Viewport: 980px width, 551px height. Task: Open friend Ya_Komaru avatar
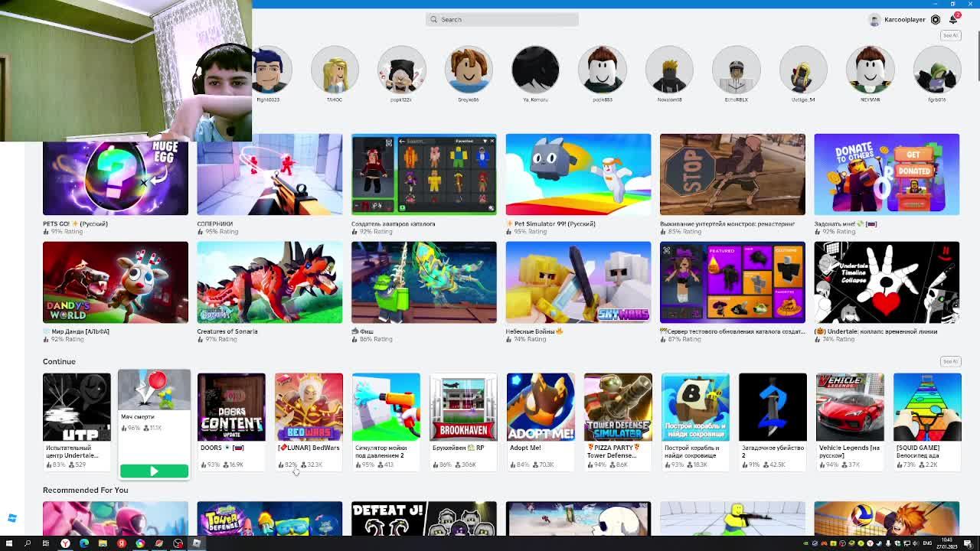point(535,70)
